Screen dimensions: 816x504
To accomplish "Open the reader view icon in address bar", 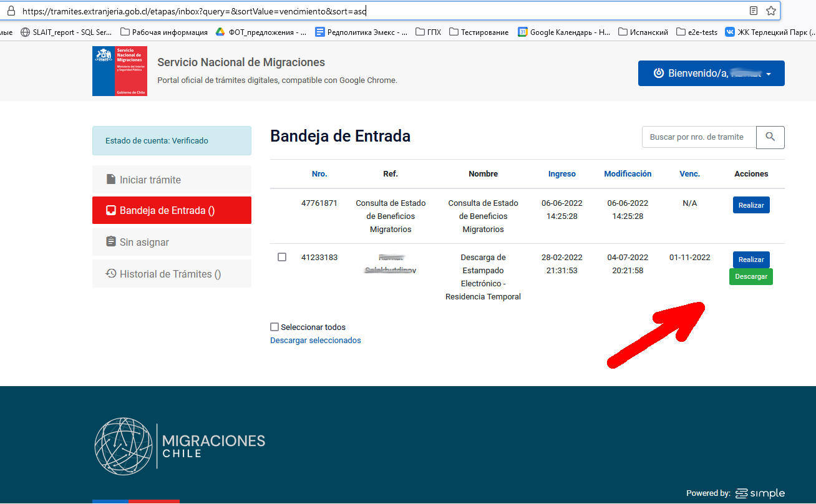I will click(x=754, y=11).
